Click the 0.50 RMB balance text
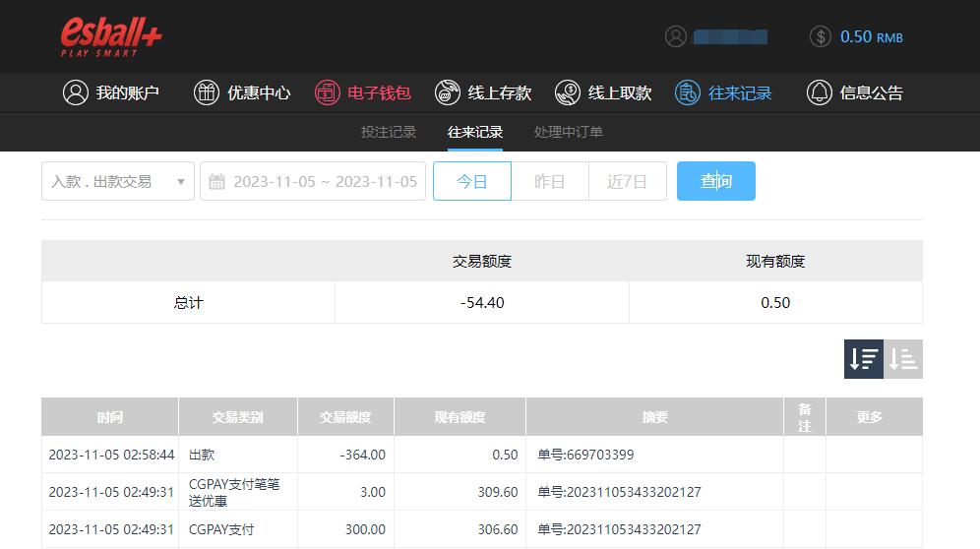Screen dimensions: 980x549 (x=871, y=36)
